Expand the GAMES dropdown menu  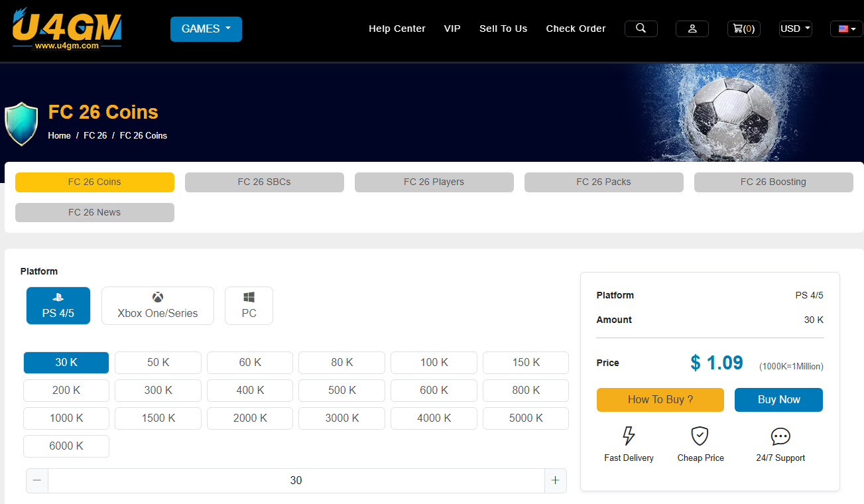pyautogui.click(x=206, y=29)
